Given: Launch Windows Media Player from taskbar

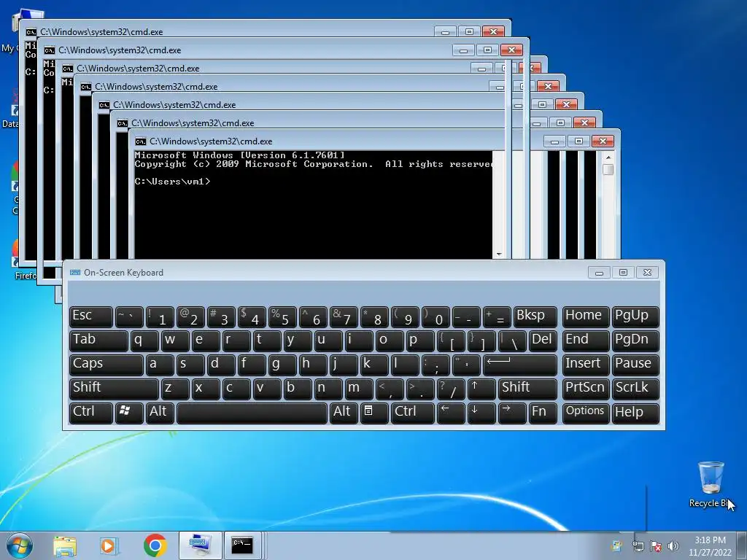Looking at the screenshot, I should click(109, 545).
